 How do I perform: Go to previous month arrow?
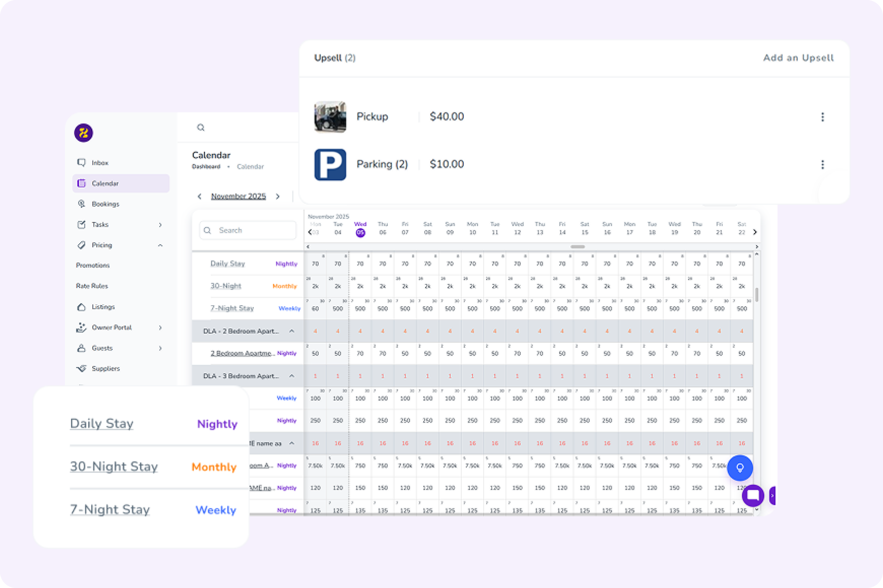pyautogui.click(x=200, y=197)
